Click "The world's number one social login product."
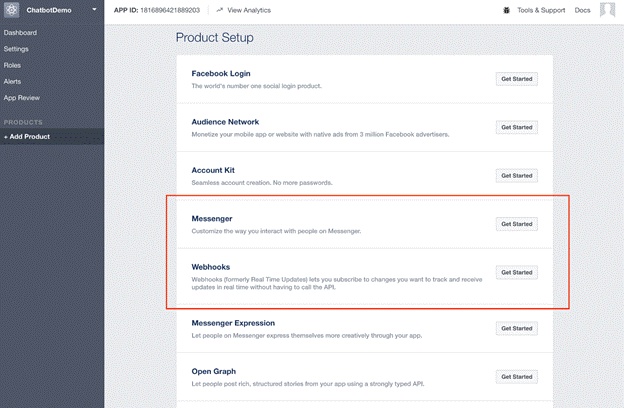The image size is (624, 408). [256, 86]
